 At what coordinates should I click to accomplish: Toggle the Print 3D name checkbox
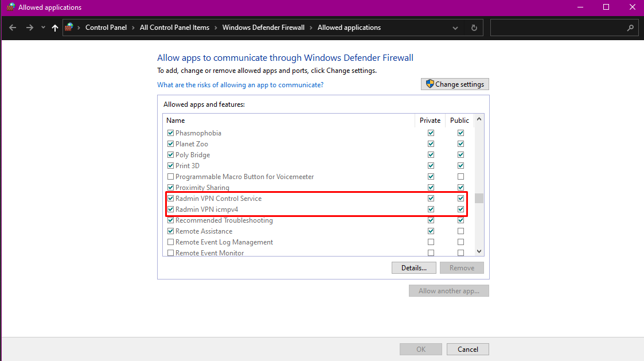[x=170, y=166]
